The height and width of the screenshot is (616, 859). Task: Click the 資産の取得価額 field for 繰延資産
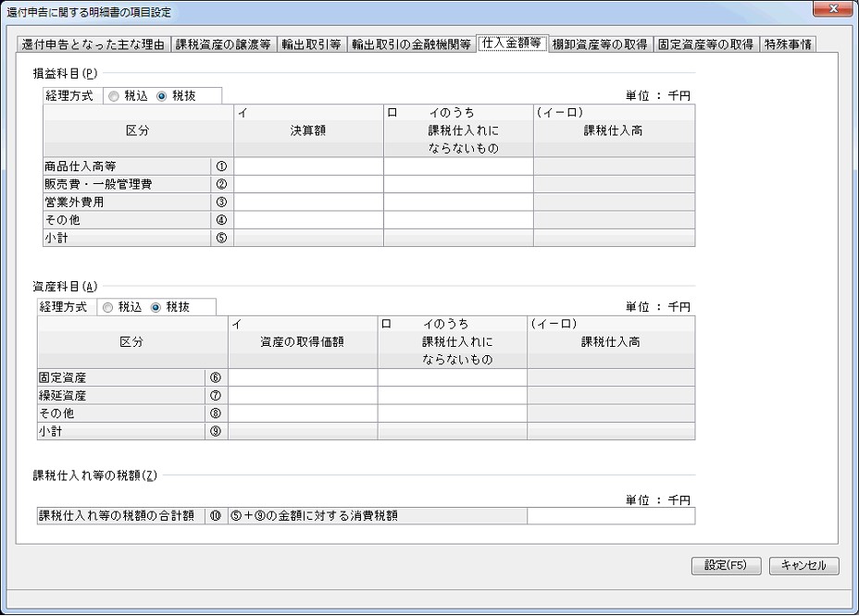tap(303, 395)
